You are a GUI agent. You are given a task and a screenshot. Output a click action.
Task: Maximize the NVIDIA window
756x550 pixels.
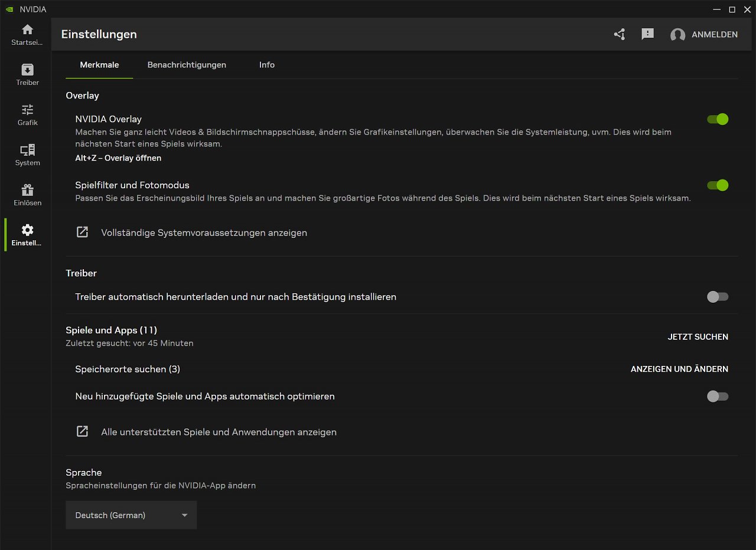tap(732, 9)
